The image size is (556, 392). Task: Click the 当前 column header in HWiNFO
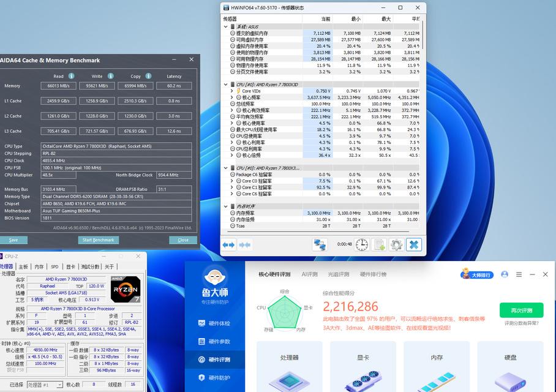point(326,19)
